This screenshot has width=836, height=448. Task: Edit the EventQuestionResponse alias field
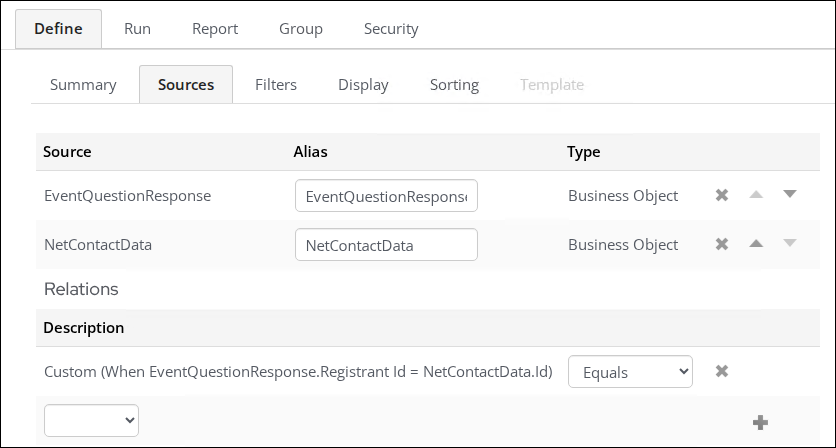pyautogui.click(x=386, y=196)
